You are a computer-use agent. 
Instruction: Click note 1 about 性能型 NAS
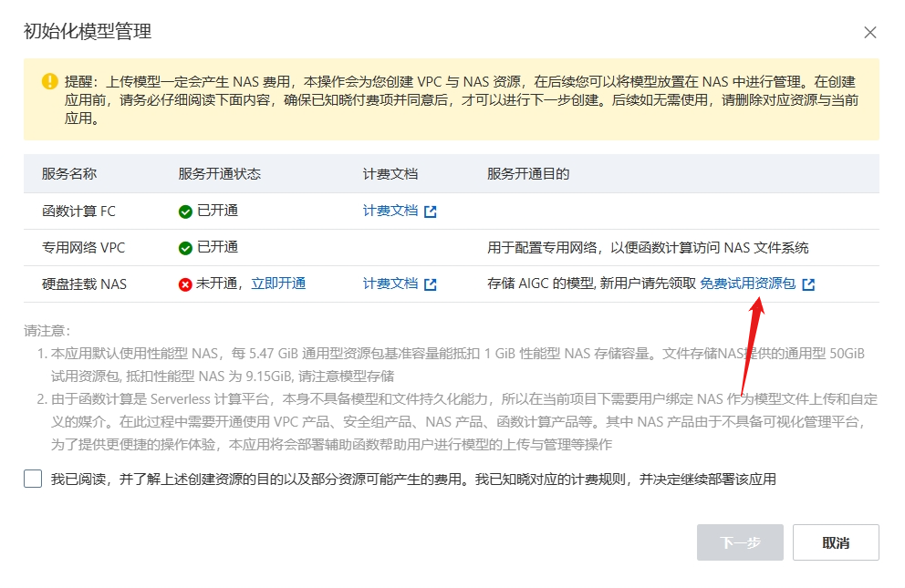(x=457, y=365)
